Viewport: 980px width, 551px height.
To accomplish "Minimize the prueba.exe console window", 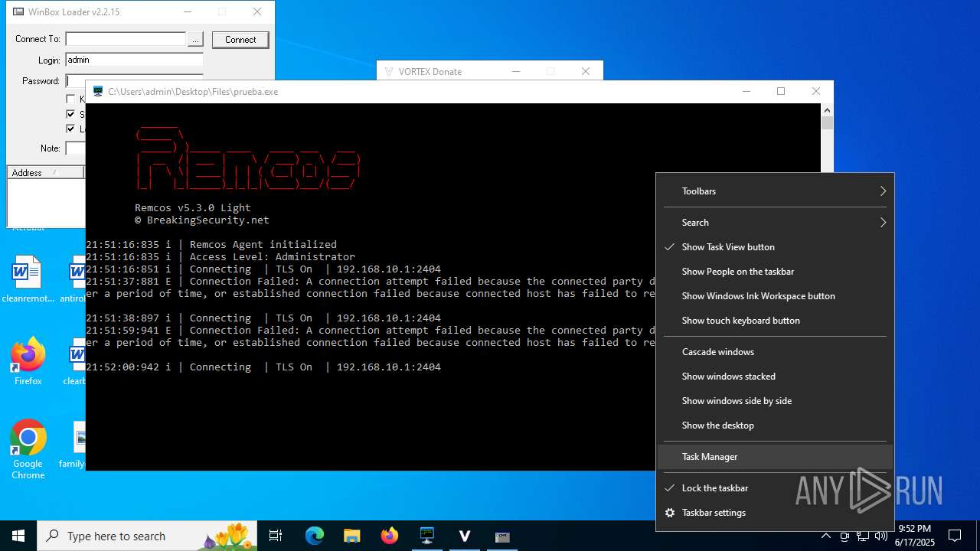I will click(746, 92).
